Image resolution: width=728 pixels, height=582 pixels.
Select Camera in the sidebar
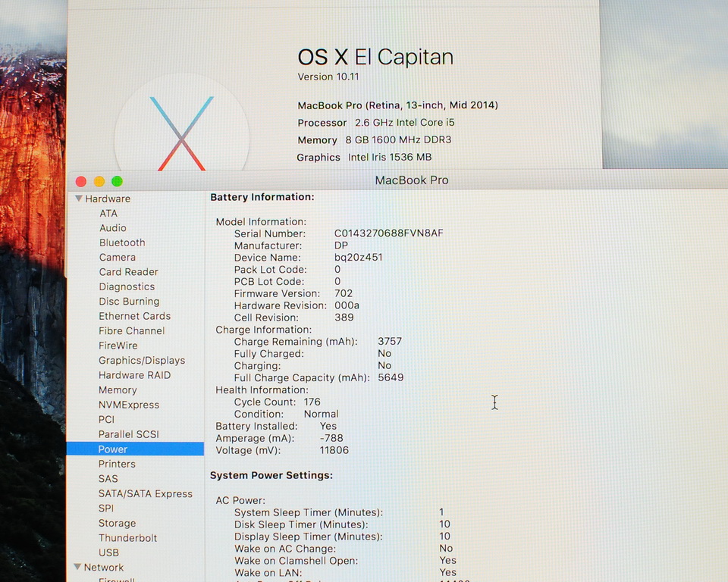coord(118,257)
